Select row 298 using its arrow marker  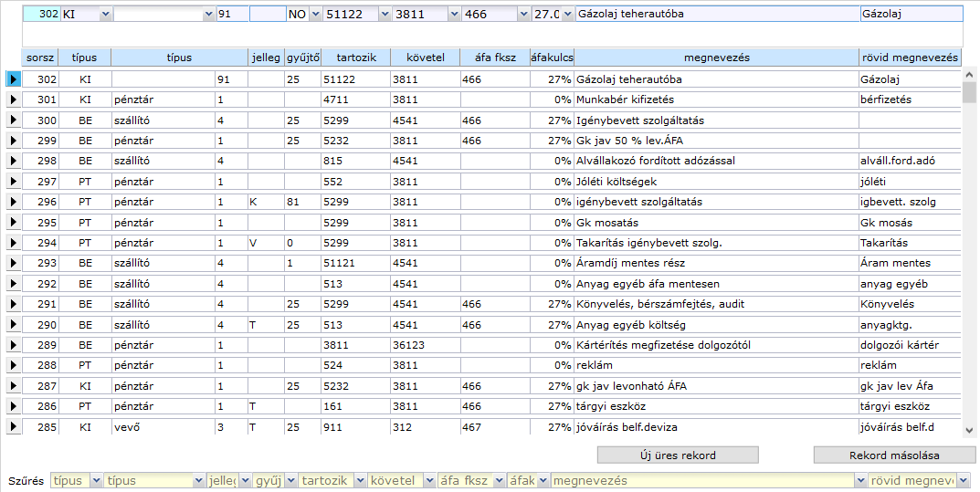click(x=14, y=161)
